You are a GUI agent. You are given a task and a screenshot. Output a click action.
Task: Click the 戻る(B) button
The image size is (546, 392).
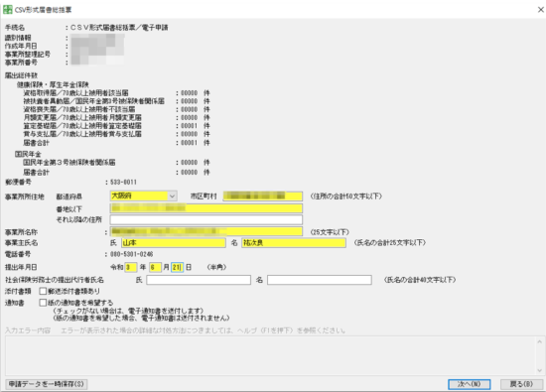521,384
